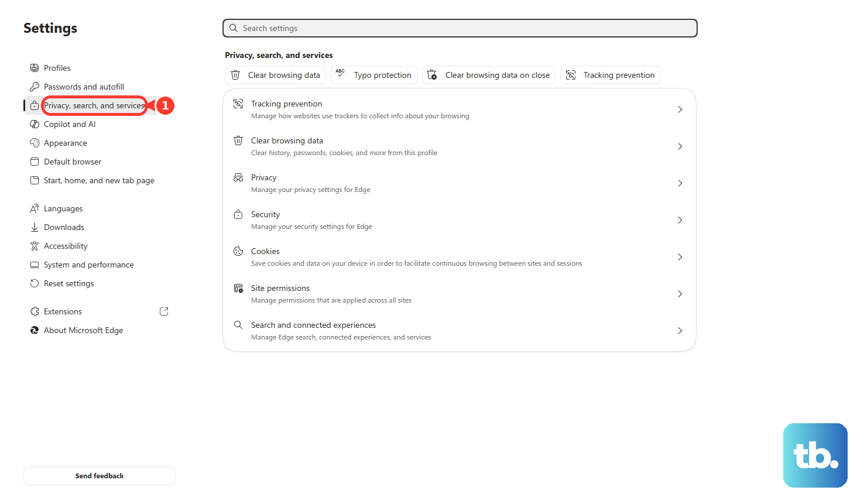Select the Clear browsing data on close chip
Viewport: 864px width, 504px height.
[x=489, y=75]
